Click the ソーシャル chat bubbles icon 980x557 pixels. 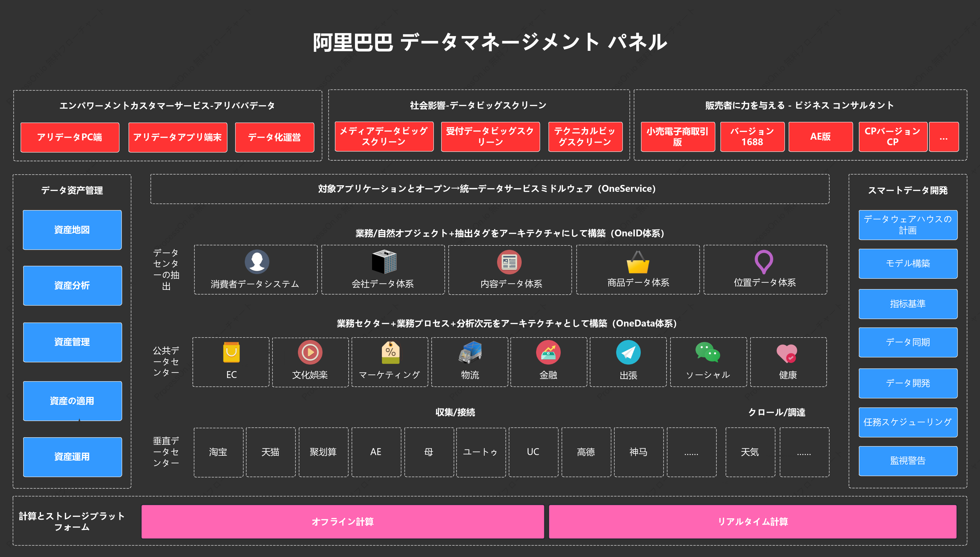pyautogui.click(x=708, y=352)
